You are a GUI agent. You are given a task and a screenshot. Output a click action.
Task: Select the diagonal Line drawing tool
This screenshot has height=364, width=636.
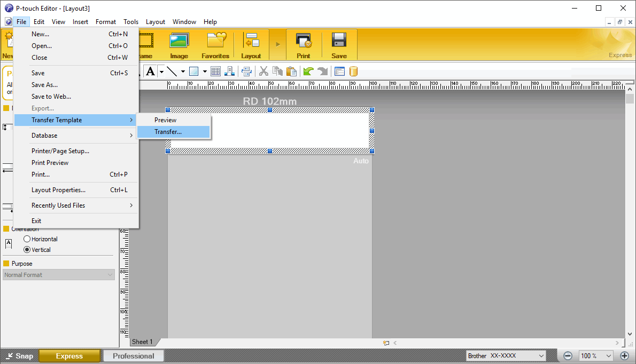pos(172,72)
